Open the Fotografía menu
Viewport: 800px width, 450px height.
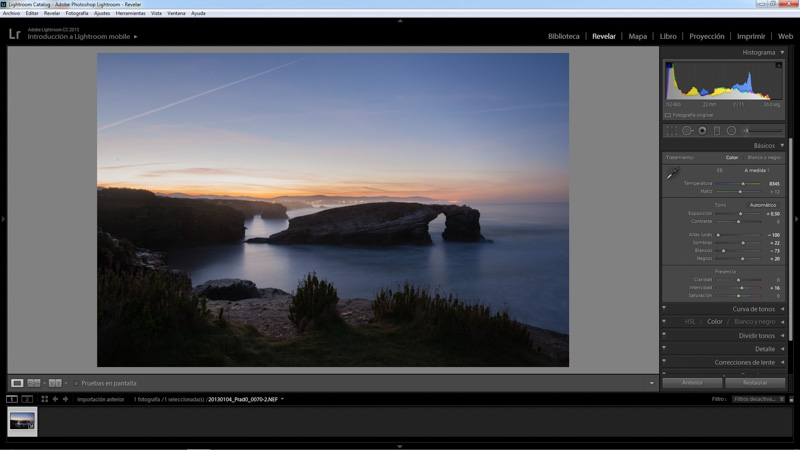point(77,13)
